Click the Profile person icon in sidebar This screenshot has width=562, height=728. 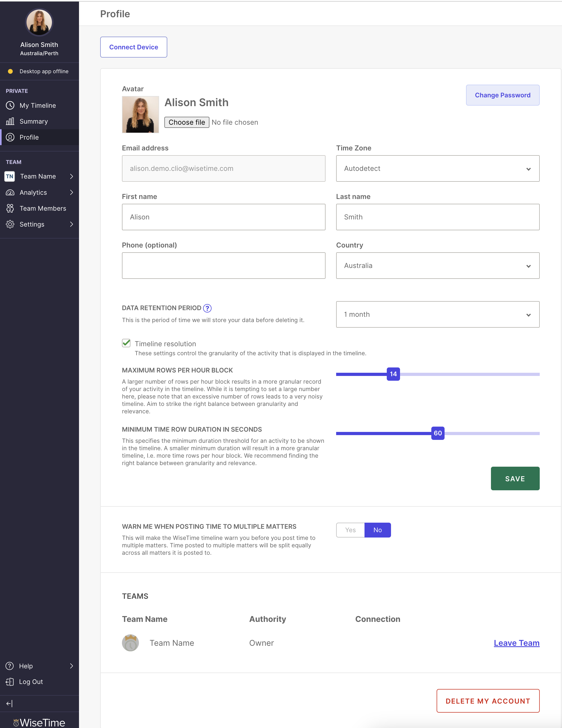click(10, 137)
